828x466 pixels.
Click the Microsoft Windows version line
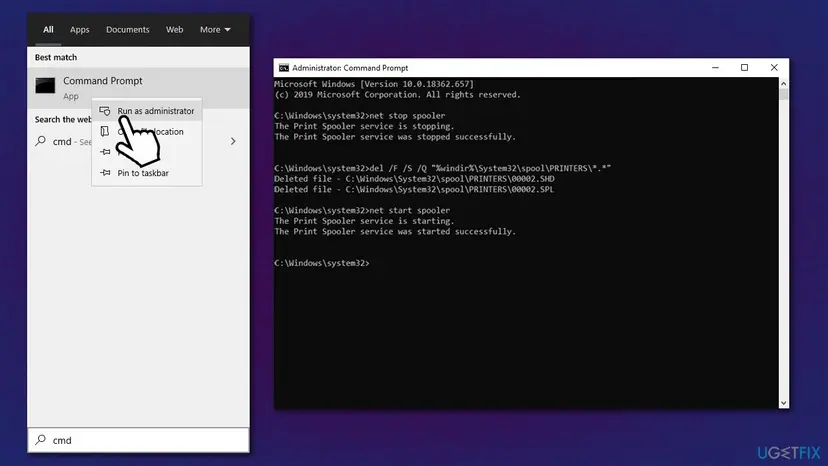tap(374, 84)
